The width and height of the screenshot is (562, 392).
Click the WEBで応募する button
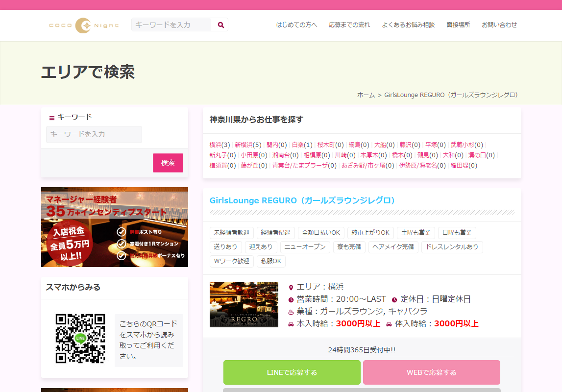pyautogui.click(x=432, y=372)
